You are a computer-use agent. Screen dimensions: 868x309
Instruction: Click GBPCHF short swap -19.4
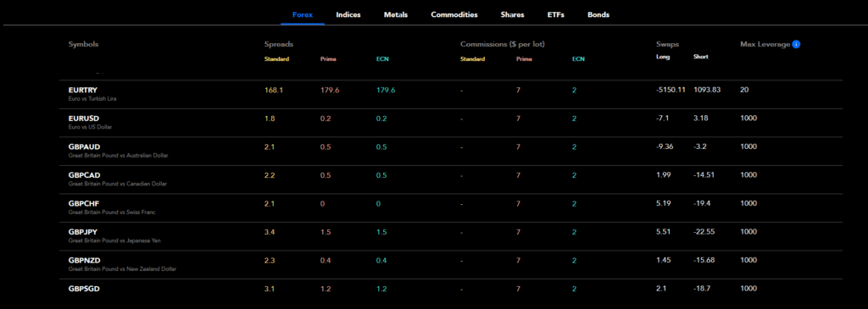(x=702, y=203)
